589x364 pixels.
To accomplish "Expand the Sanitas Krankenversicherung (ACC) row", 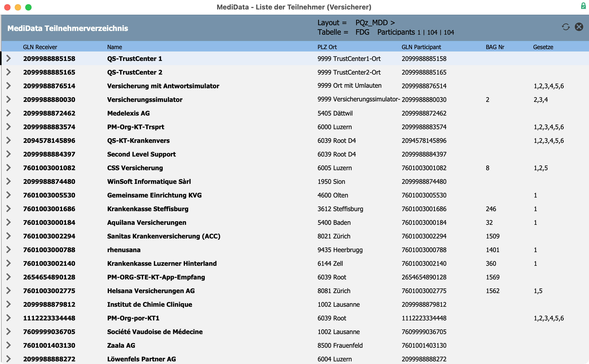I will click(8, 236).
